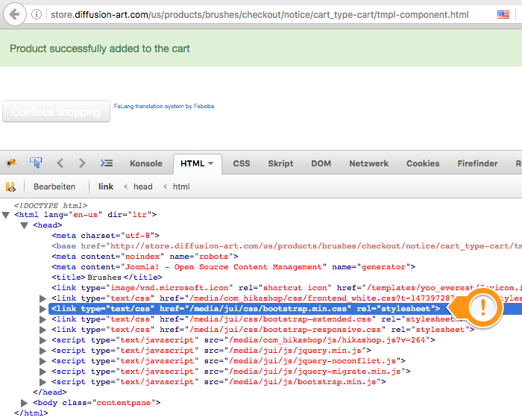Collapse the head node

coord(24,225)
